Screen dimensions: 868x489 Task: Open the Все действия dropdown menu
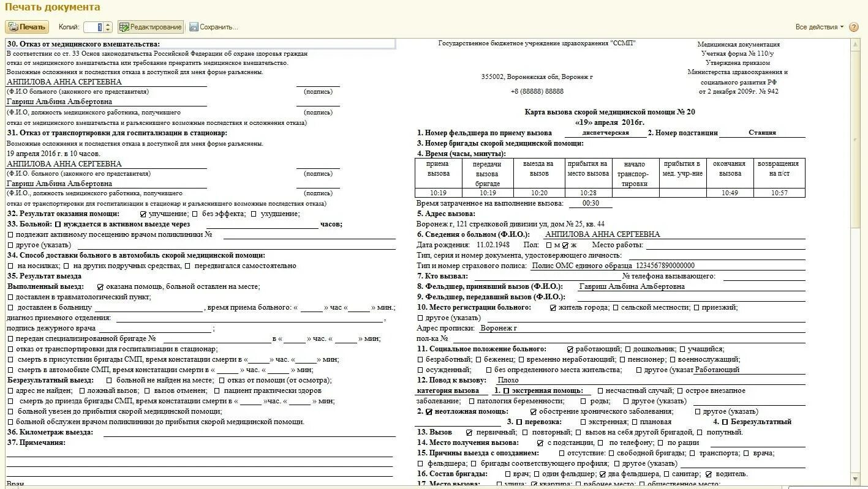coord(819,27)
